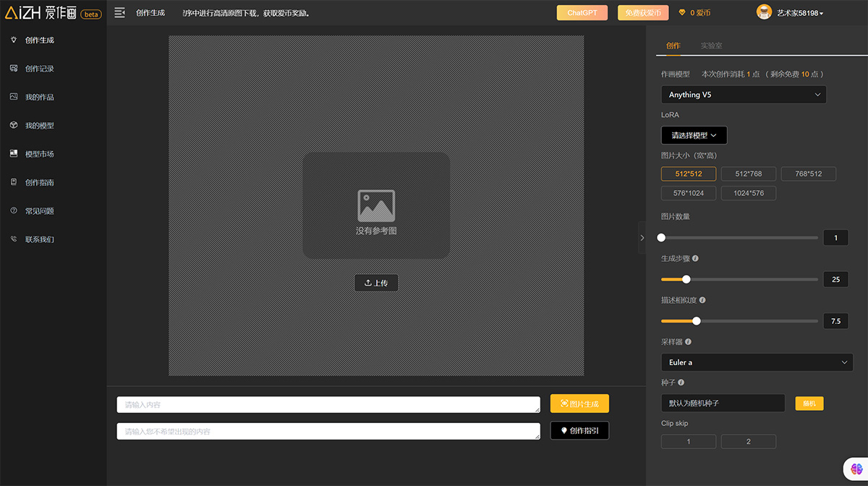Switch to the 实验室 tab
This screenshot has width=868, height=486.
coord(711,46)
